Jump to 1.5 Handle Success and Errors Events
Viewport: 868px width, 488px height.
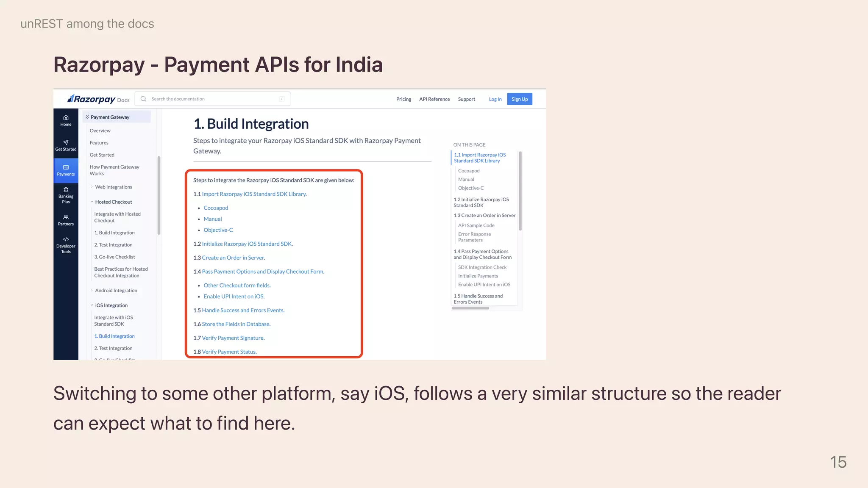[x=478, y=299]
